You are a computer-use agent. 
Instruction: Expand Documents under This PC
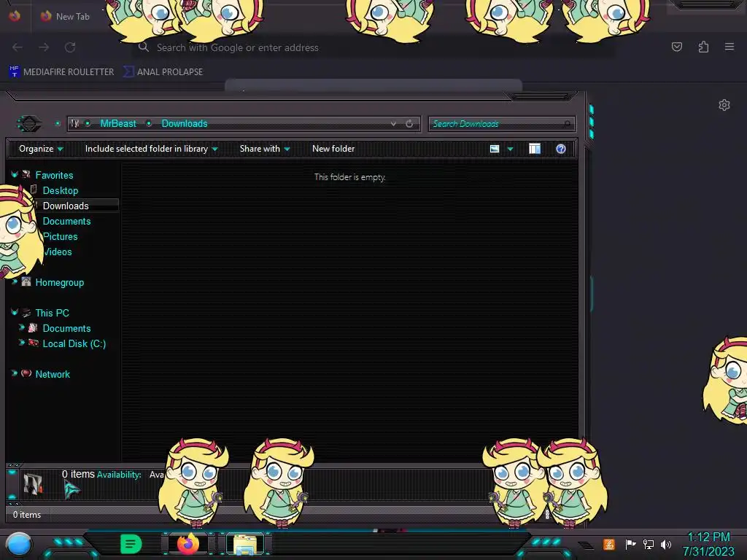21,327
